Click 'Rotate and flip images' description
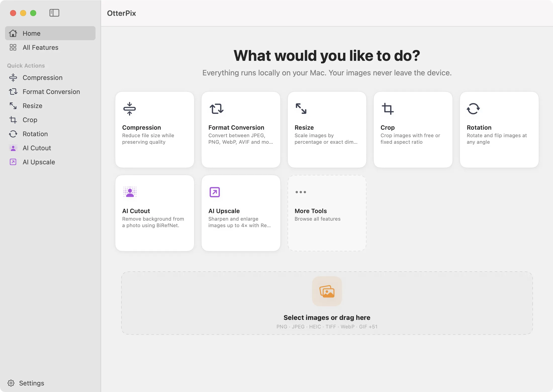 (497, 139)
